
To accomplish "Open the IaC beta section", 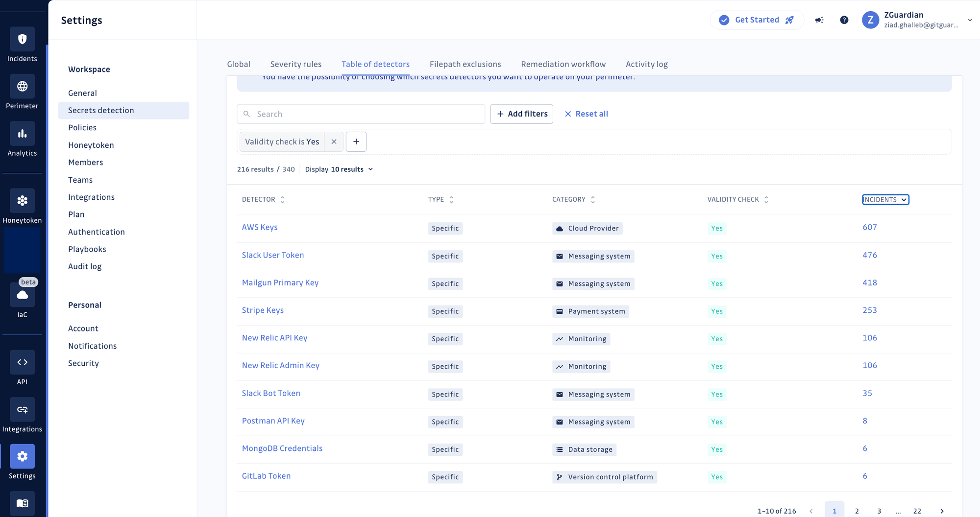I will (x=22, y=295).
